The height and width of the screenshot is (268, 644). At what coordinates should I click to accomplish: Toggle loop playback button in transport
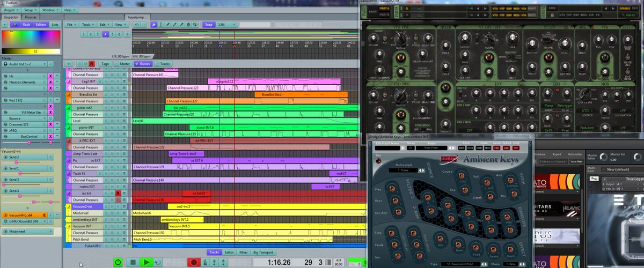[158, 262]
